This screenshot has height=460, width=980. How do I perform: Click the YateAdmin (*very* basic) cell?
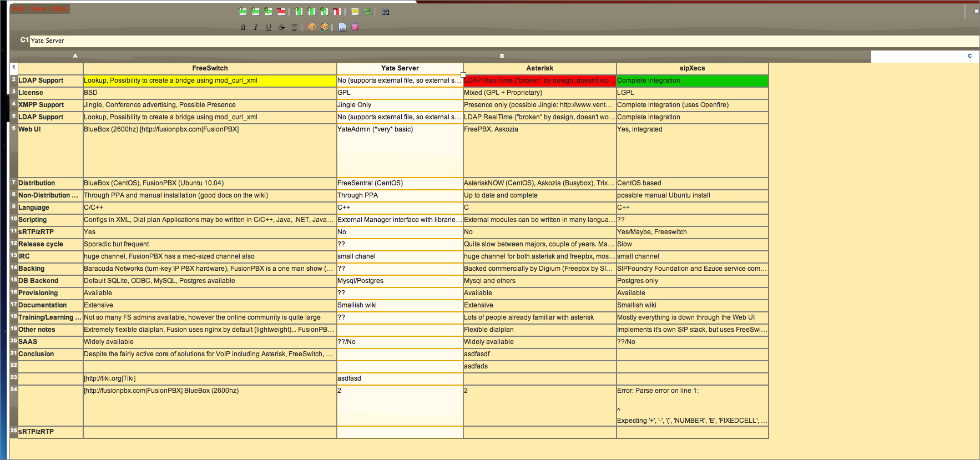click(400, 150)
